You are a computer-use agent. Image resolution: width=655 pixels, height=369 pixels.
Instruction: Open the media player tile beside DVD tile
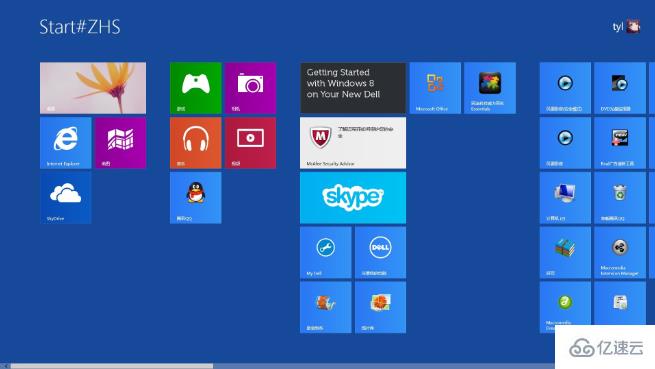565,88
